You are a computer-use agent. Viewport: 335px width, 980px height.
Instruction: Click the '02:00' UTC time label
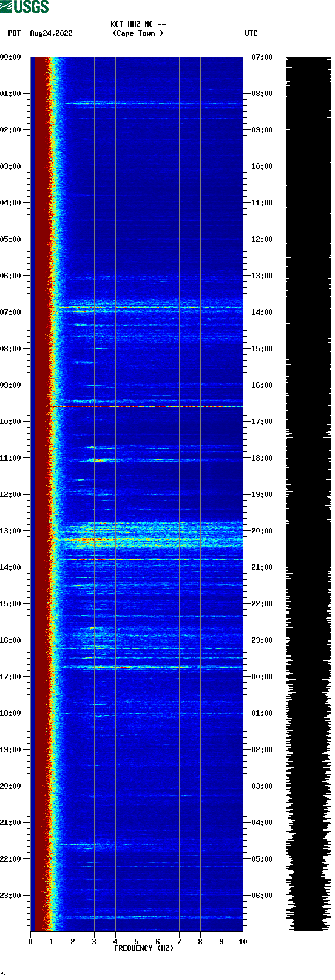tap(262, 750)
